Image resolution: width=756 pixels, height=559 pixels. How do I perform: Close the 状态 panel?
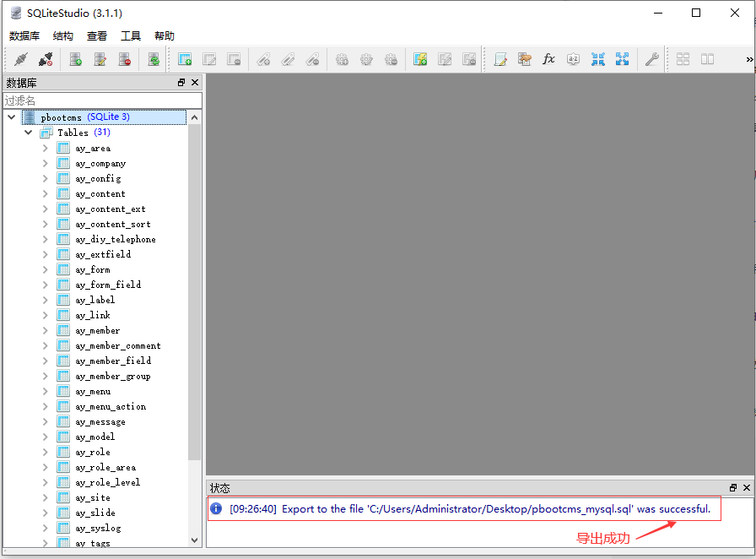click(747, 487)
